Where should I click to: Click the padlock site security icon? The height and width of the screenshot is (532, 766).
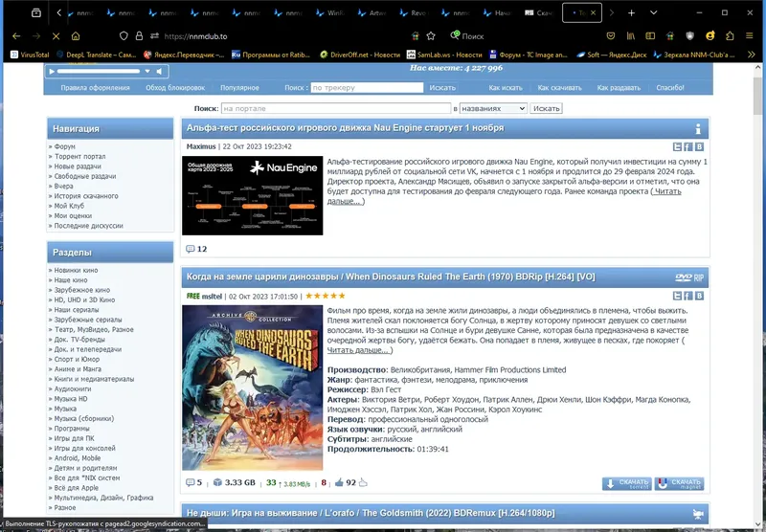139,36
